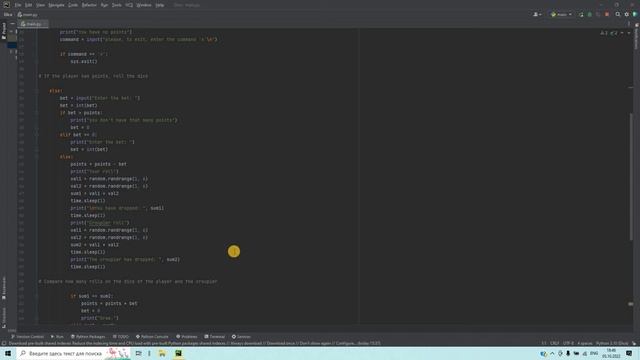The image size is (640, 360).
Task: Open Python Packages tool window
Action: (88, 337)
